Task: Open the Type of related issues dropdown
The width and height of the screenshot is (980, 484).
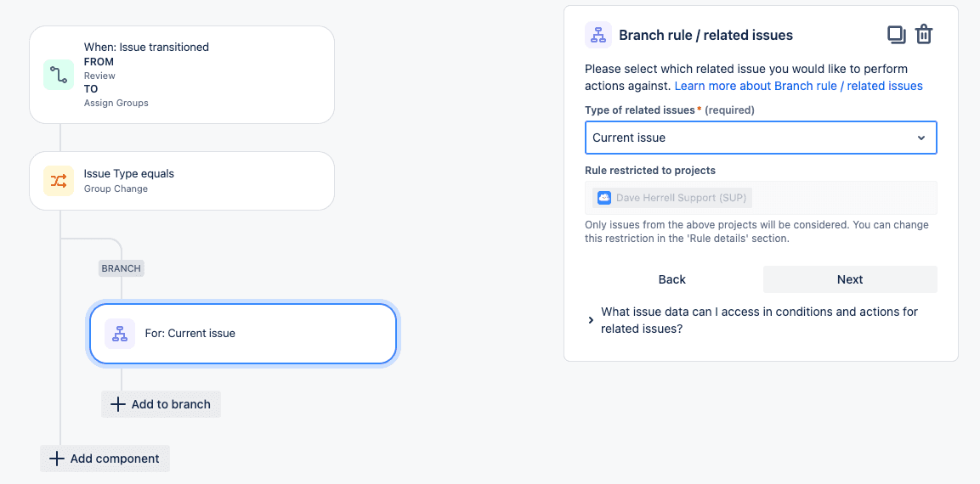Action: tap(761, 138)
